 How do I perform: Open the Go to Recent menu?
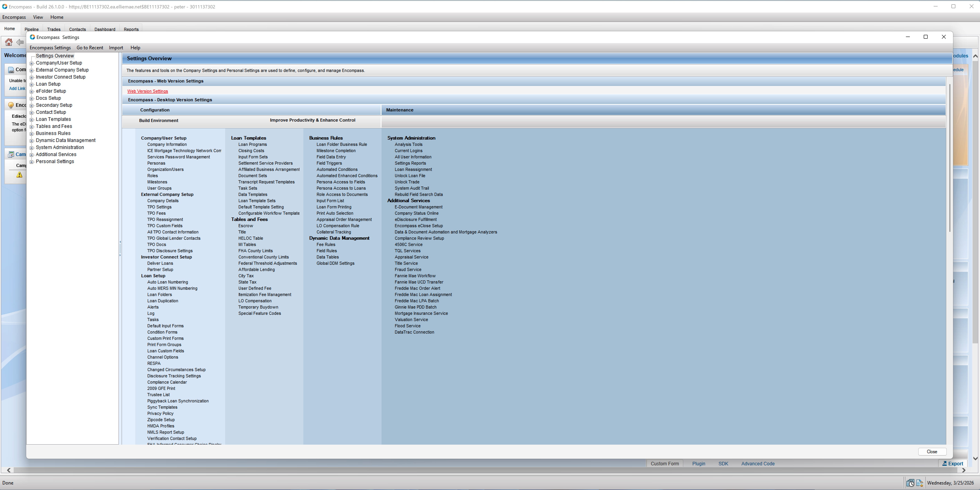pyautogui.click(x=89, y=48)
